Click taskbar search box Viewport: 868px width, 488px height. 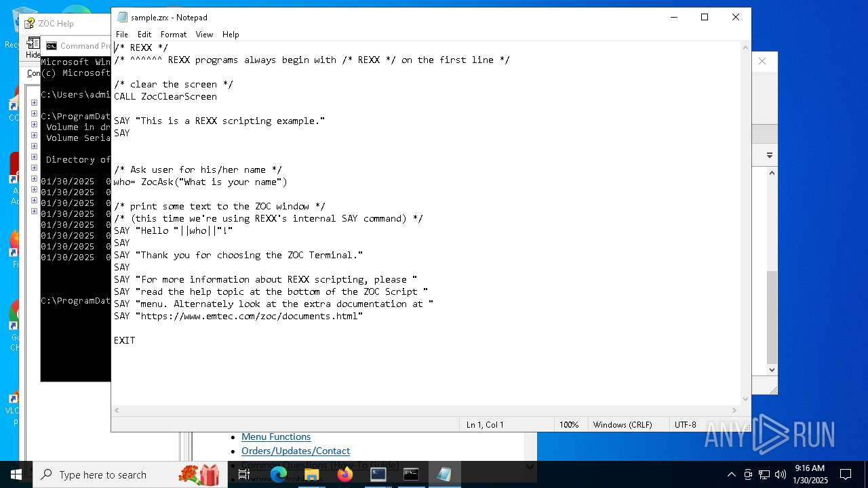[129, 474]
